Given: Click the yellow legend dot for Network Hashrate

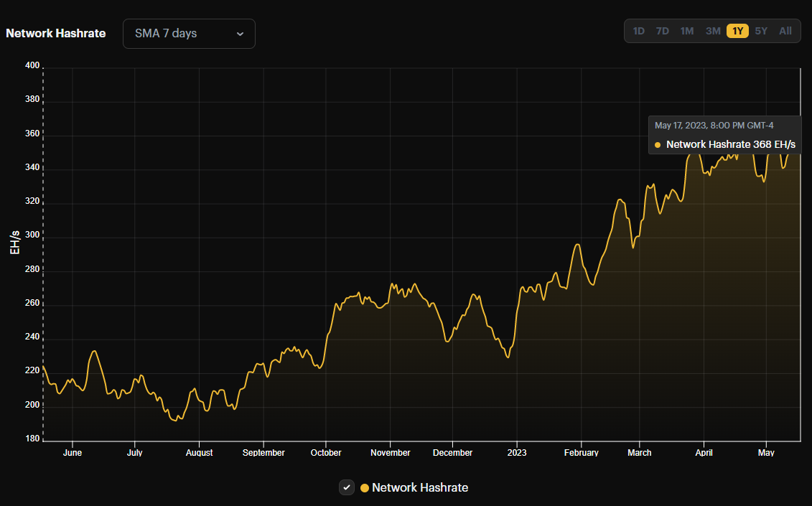Looking at the screenshot, I should [364, 488].
